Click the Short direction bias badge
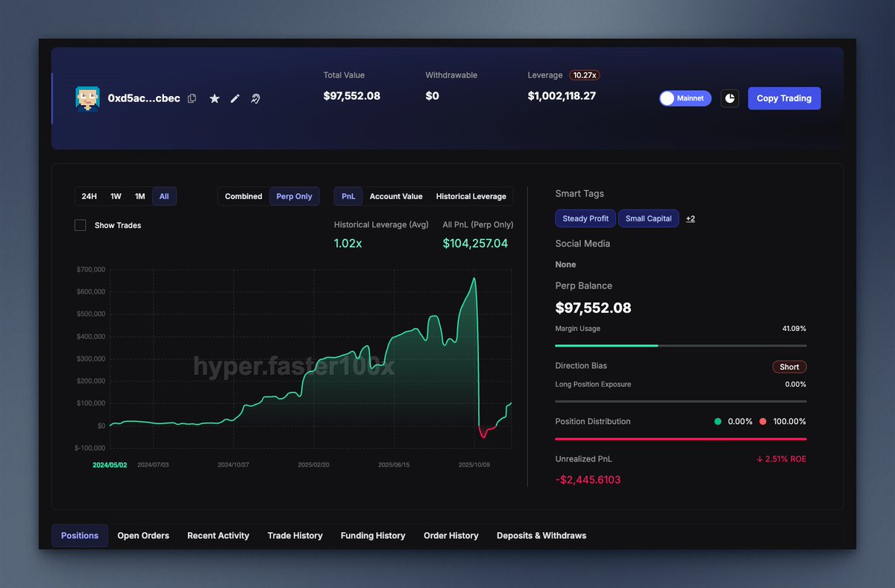 (789, 367)
